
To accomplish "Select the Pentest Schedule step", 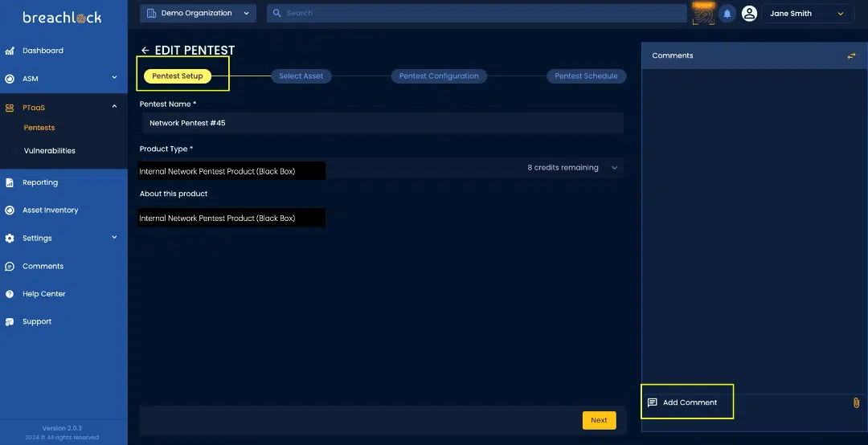I will [586, 76].
